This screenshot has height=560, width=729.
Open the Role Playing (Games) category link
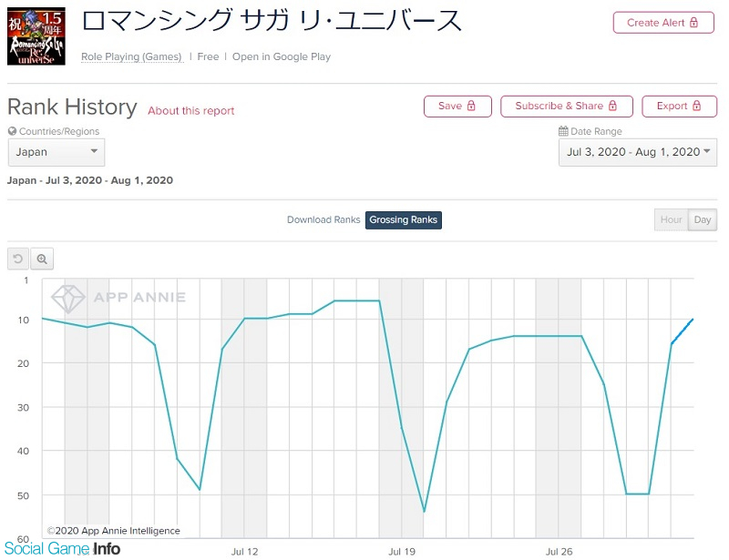click(131, 56)
